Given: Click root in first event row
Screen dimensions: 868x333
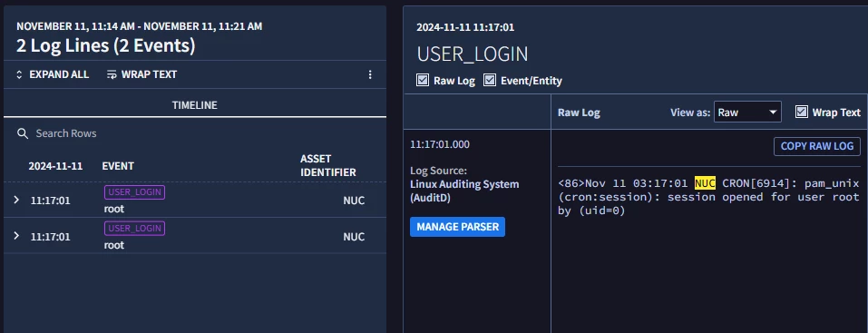Looking at the screenshot, I should (x=114, y=209).
